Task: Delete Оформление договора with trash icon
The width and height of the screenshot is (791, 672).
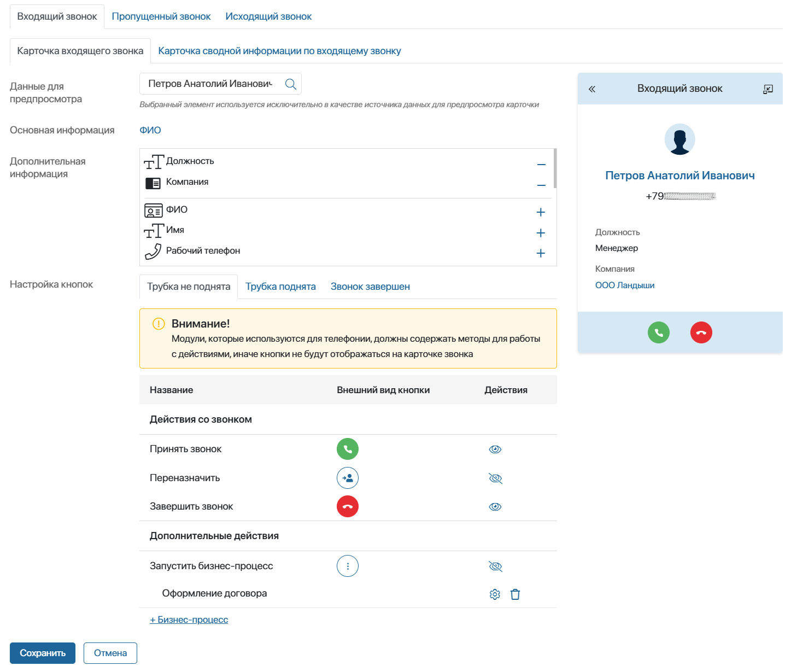Action: [x=515, y=594]
